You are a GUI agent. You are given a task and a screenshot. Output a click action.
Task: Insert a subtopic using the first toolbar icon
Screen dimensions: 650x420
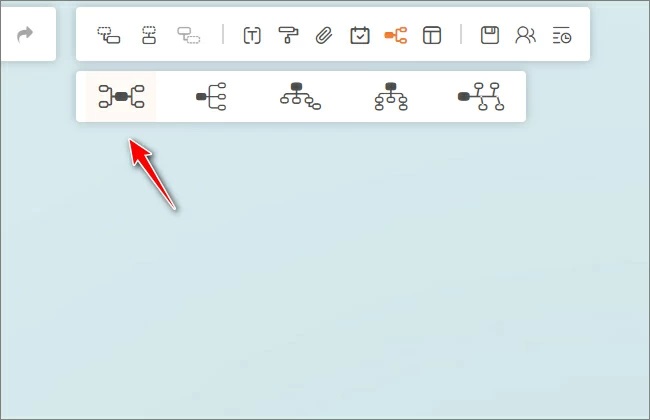click(x=108, y=35)
